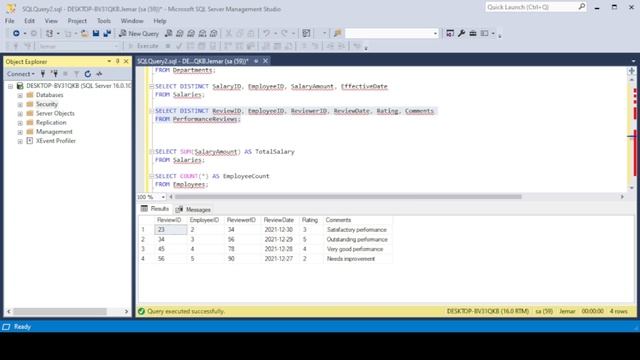Click the query editor horizontal scrollbar
Image resolution: width=640 pixels, height=360 pixels.
(x=348, y=197)
